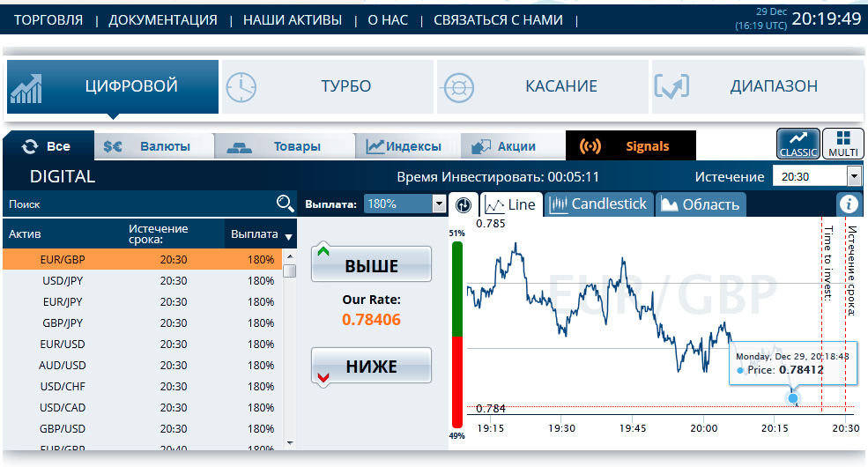Switch to CLASSIC view mode
This screenshot has width=868, height=467.
(798, 144)
